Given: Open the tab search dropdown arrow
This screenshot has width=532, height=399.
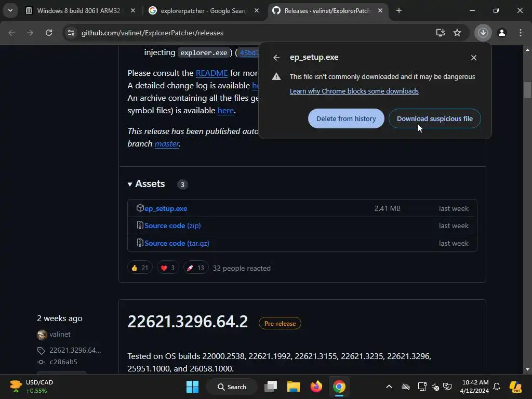Looking at the screenshot, I should tap(10, 10).
